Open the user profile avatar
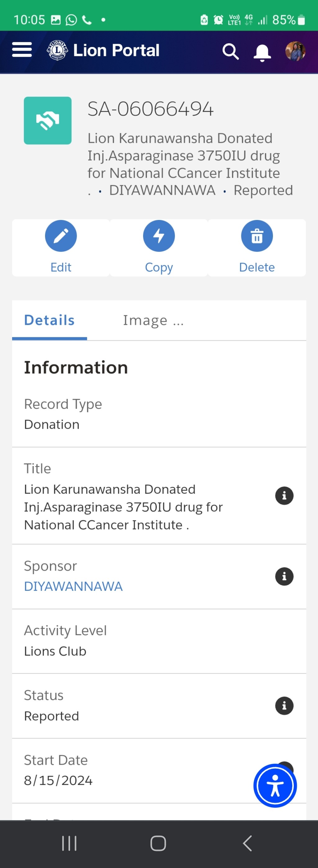This screenshot has width=318, height=868. click(295, 51)
